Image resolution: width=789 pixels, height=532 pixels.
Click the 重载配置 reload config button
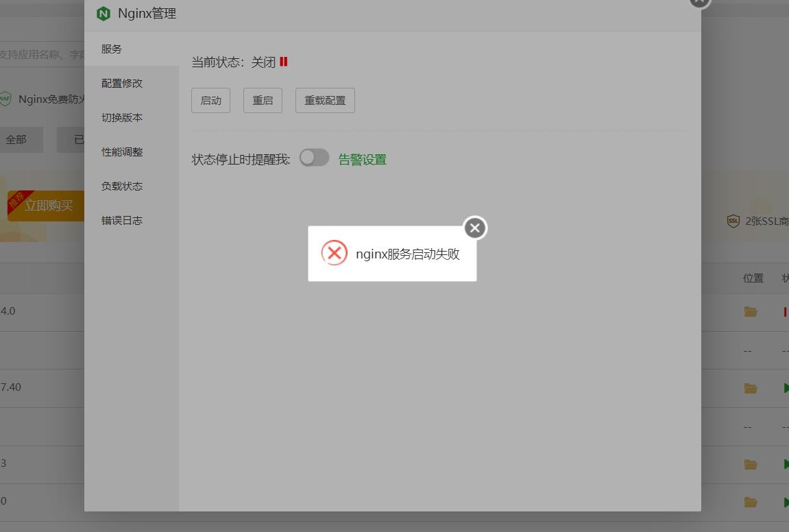pos(325,100)
